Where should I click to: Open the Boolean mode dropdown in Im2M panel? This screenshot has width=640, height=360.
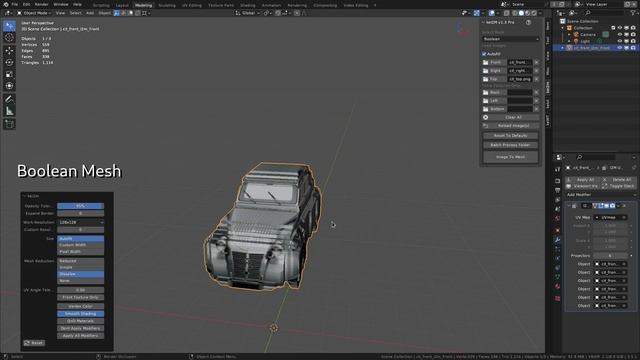(511, 39)
